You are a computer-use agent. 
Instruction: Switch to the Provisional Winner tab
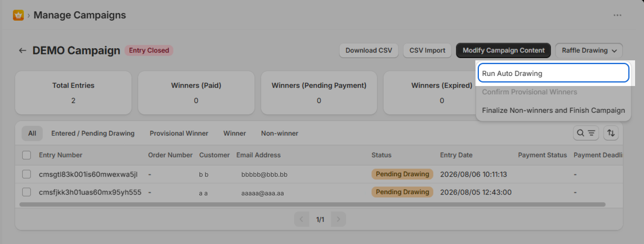pos(179,133)
